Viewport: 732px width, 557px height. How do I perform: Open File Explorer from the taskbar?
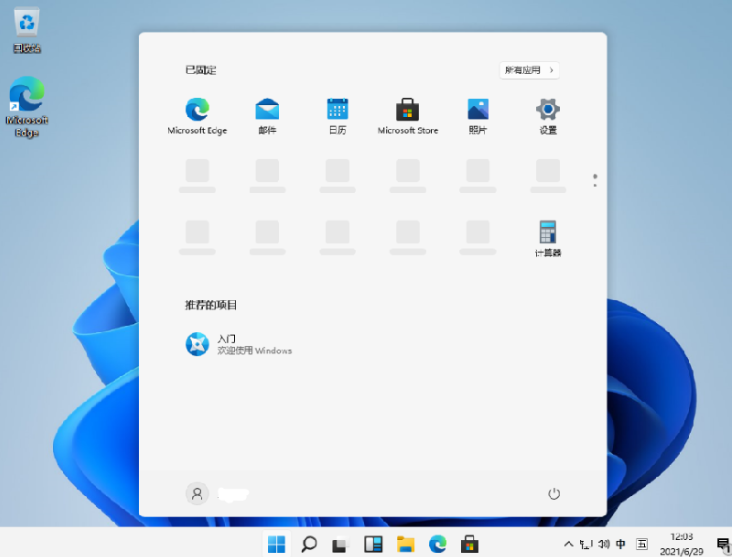click(x=405, y=544)
